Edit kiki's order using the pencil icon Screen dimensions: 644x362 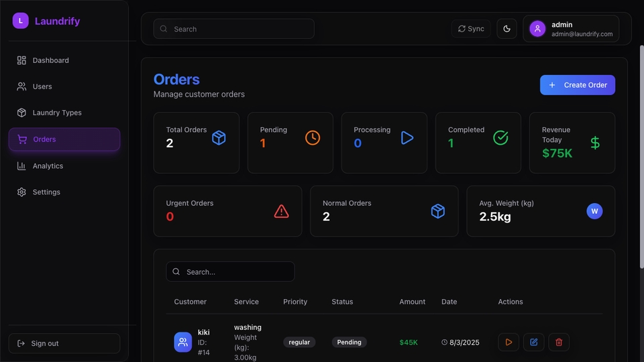pyautogui.click(x=533, y=342)
